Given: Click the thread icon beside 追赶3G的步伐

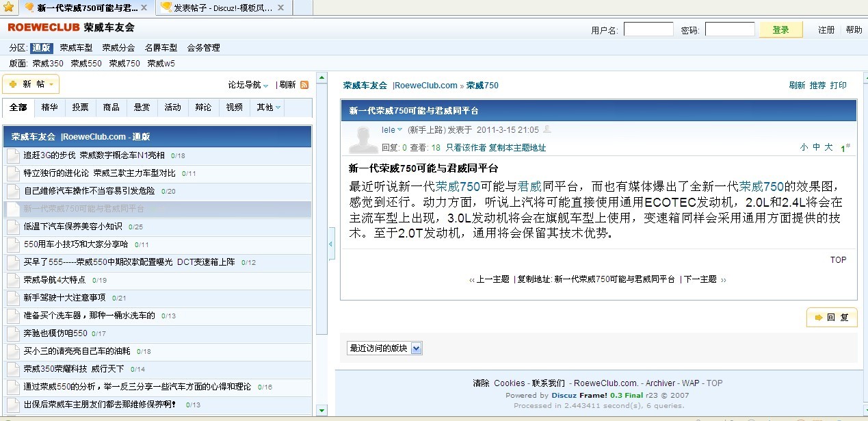Looking at the screenshot, I should point(13,155).
